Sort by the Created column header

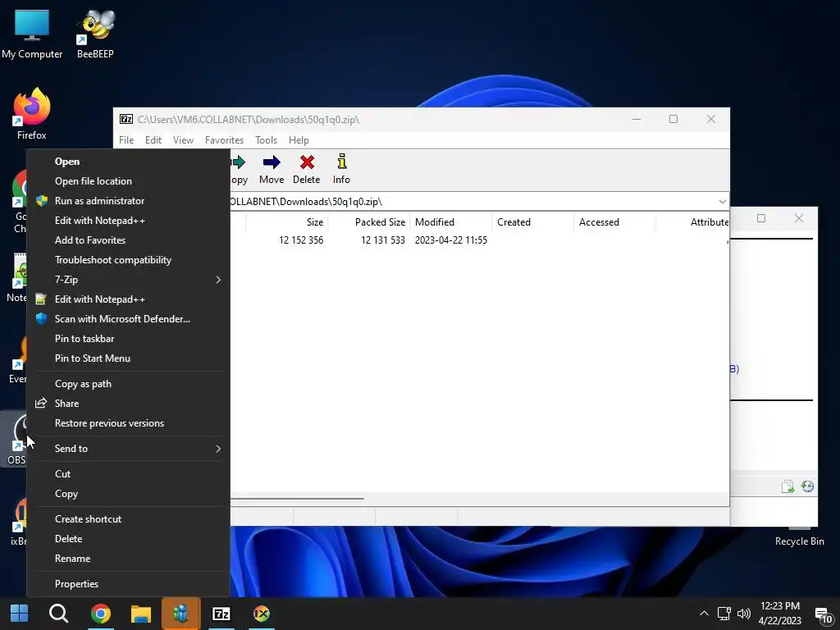pos(533,221)
